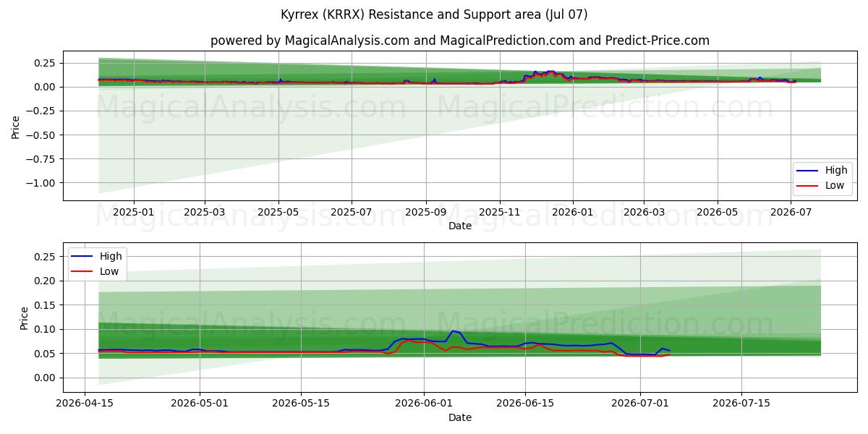Click the '2026-05-15' x-axis label
Screen dimensions: 868x434
coord(299,404)
